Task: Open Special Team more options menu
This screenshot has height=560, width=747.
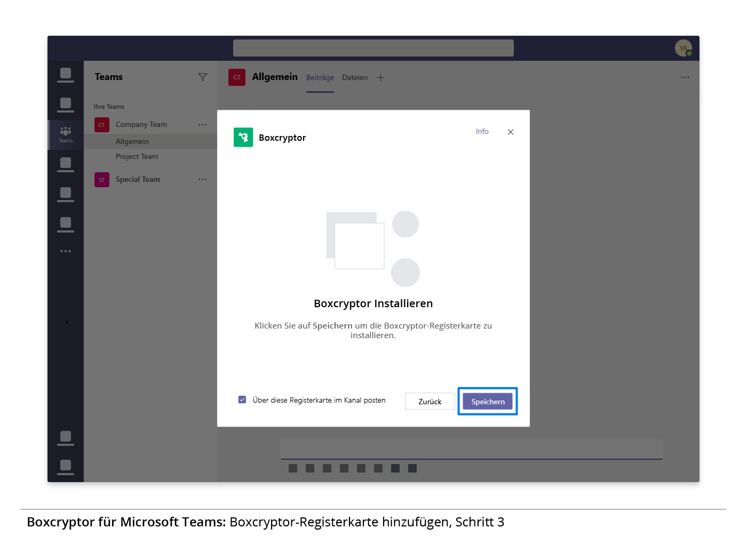Action: [x=203, y=180]
